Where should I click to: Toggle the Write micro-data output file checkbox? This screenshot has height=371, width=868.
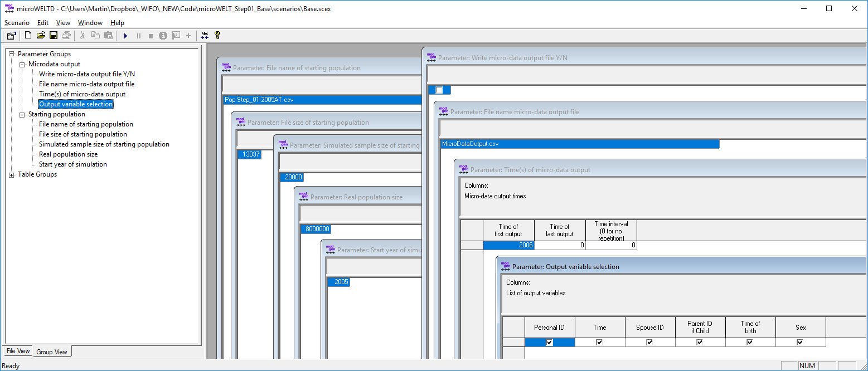tap(439, 90)
